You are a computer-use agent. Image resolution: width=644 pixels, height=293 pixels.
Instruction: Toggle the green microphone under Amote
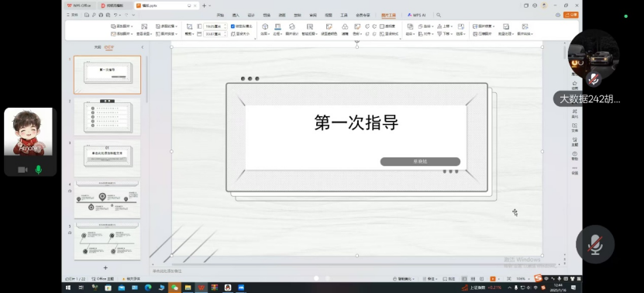point(38,169)
